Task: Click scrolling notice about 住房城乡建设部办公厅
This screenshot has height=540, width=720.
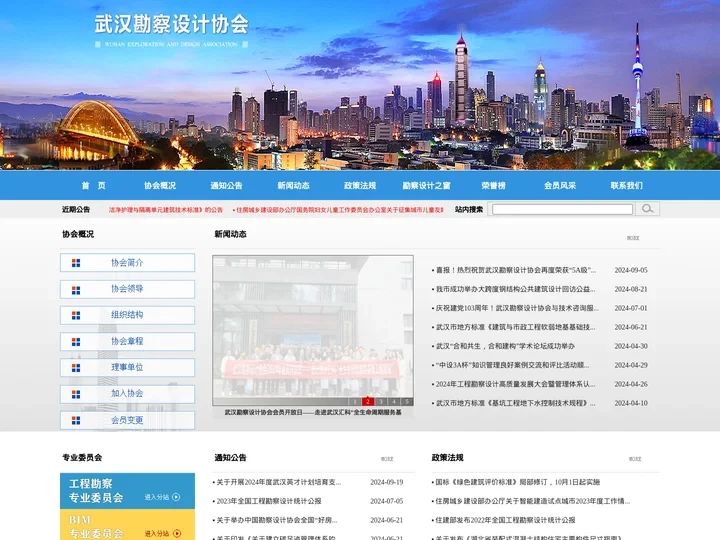Action: (x=339, y=210)
